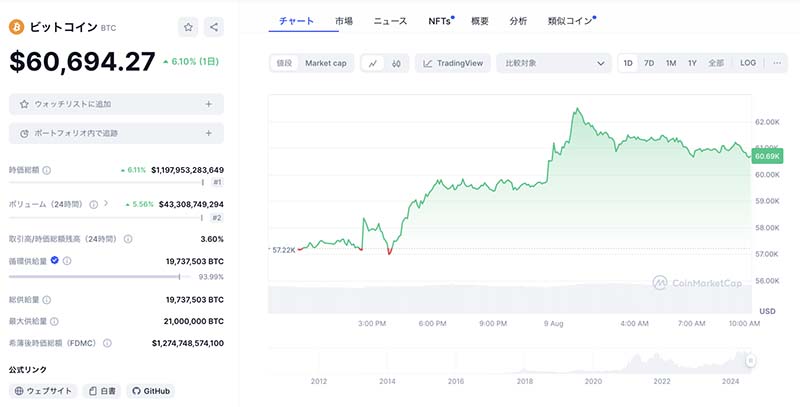This screenshot has width=800, height=407.
Task: Click volume value $43,308,749,294
Action: (191, 204)
